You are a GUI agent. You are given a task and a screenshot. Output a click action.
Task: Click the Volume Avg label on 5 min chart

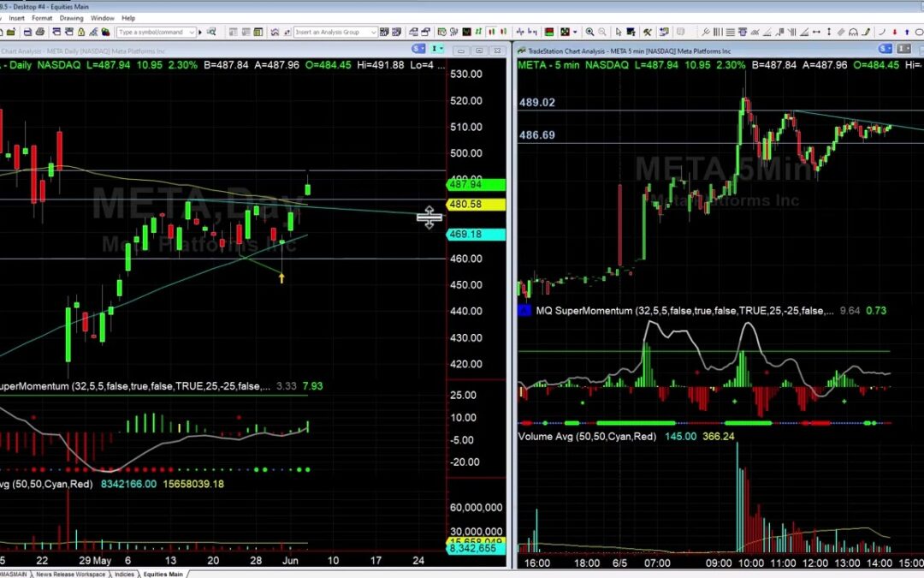tap(587, 437)
